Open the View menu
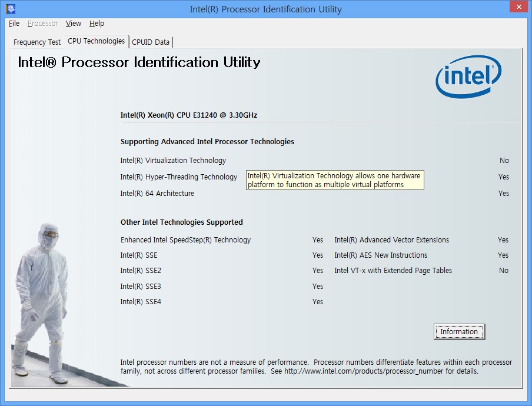The width and height of the screenshot is (532, 406). (x=74, y=24)
